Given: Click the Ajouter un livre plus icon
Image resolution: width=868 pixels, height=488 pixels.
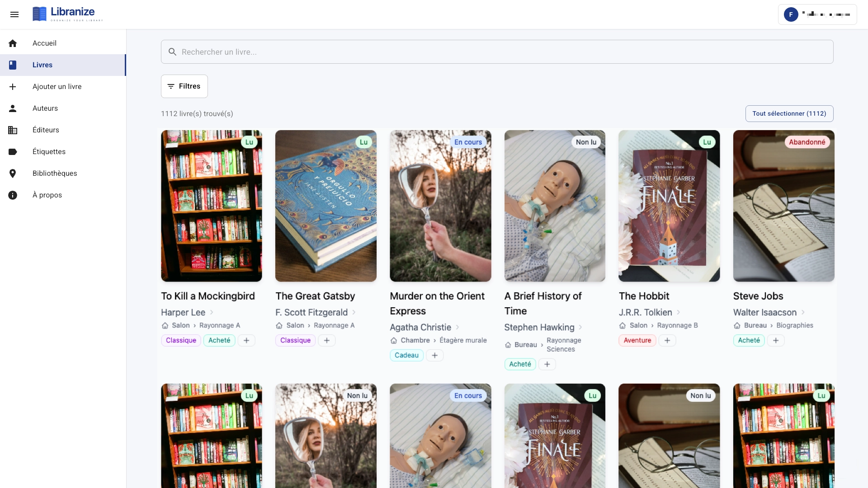Looking at the screenshot, I should point(13,87).
